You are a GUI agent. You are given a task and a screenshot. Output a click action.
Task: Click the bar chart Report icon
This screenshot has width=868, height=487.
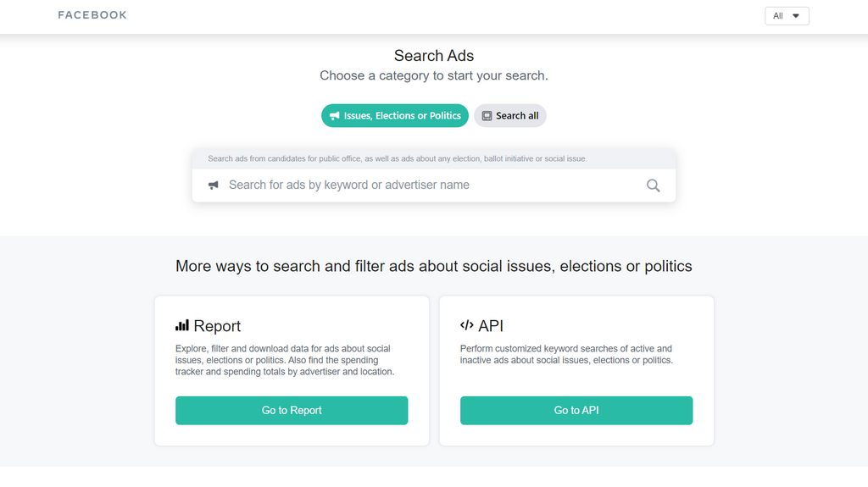182,325
